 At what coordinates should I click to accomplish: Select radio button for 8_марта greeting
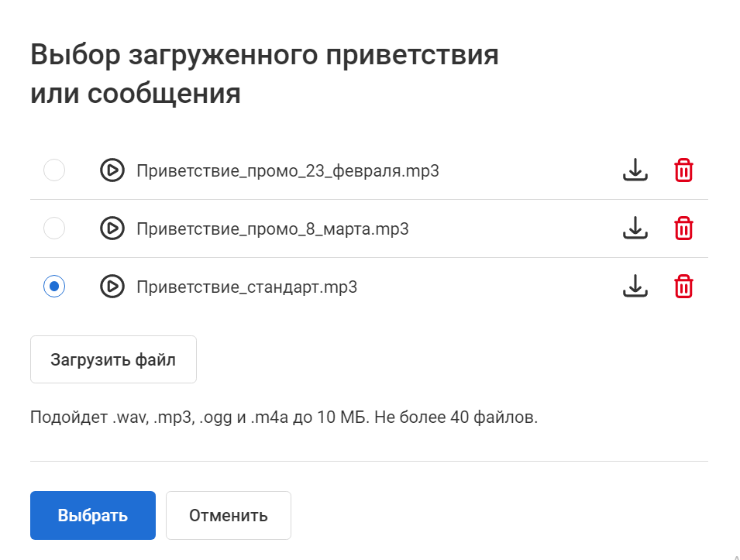tap(54, 228)
